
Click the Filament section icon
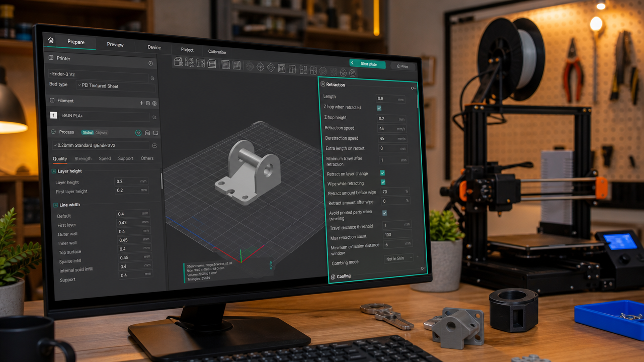[52, 100]
